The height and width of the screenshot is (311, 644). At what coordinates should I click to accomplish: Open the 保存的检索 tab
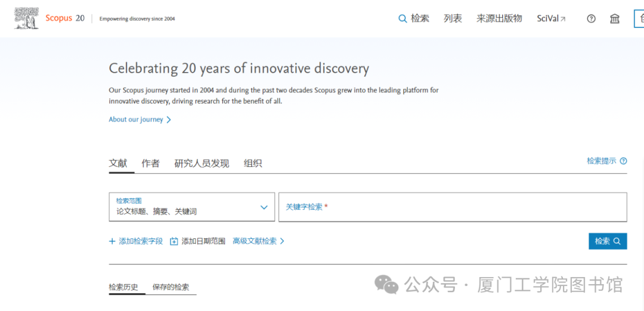171,287
